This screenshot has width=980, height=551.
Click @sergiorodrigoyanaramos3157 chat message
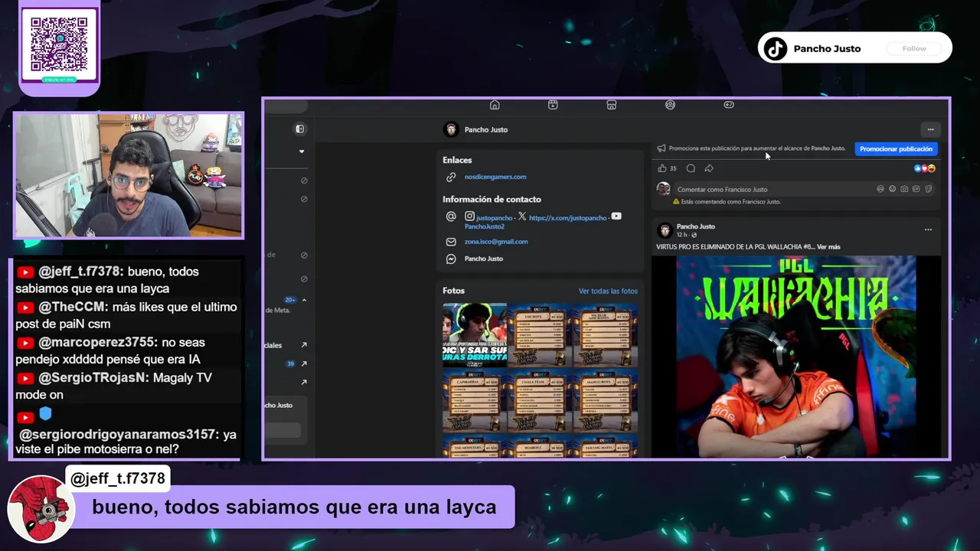pyautogui.click(x=127, y=442)
